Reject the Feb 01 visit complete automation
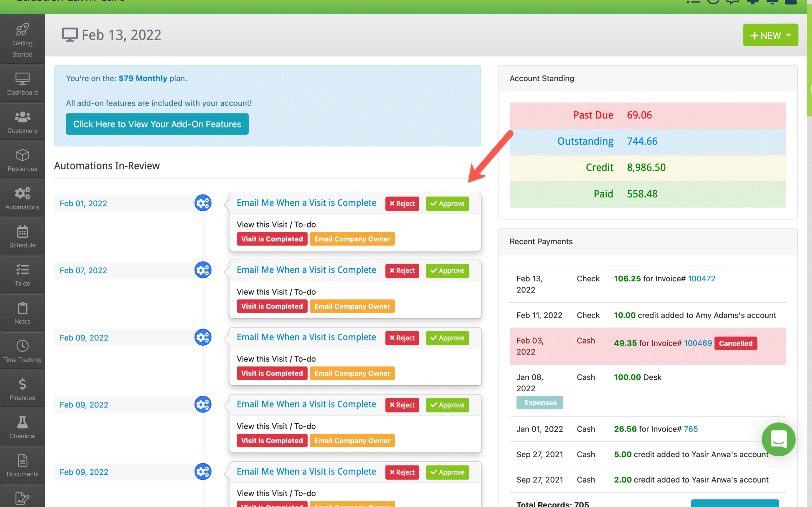 point(402,203)
